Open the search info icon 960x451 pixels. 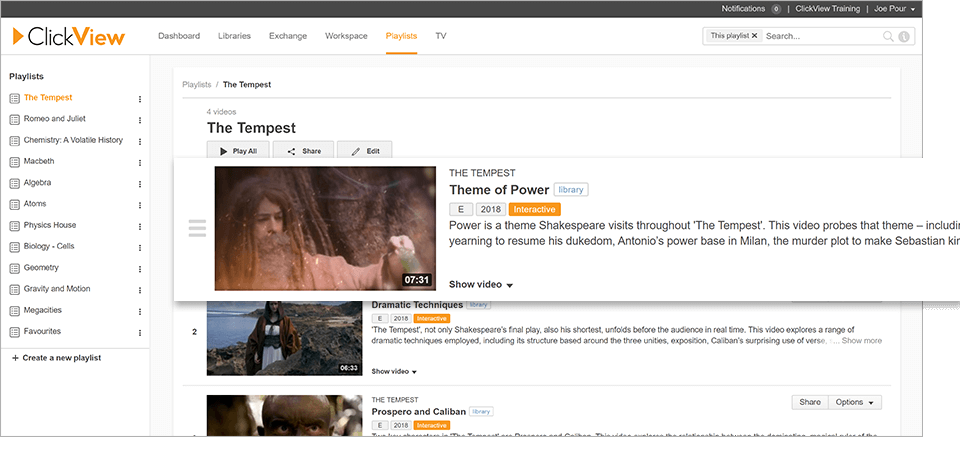pos(904,37)
